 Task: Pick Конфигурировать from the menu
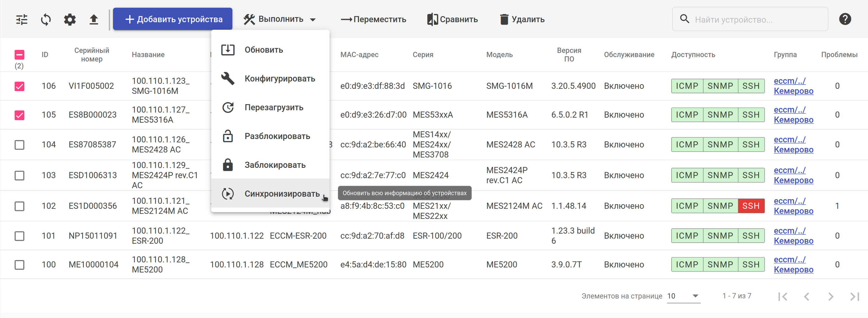(x=279, y=79)
